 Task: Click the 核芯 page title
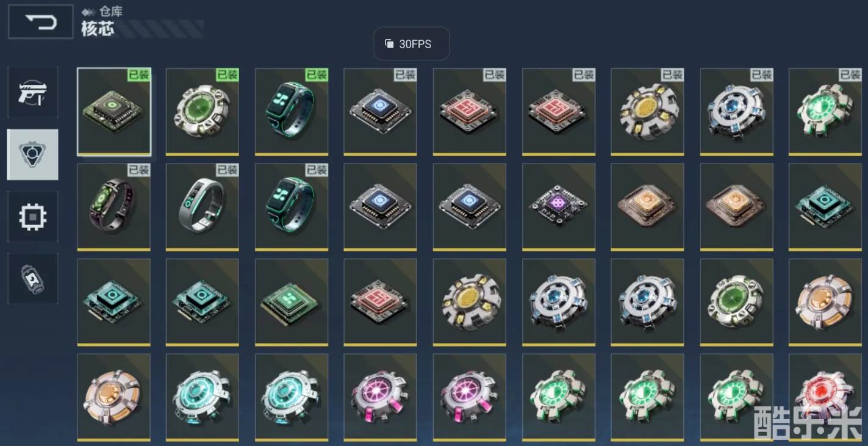[x=98, y=28]
